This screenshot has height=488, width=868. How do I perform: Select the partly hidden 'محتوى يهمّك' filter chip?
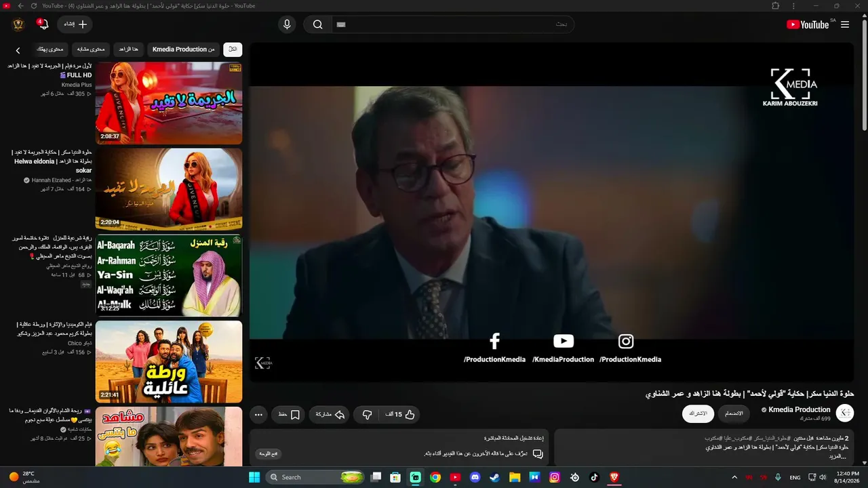pyautogui.click(x=50, y=49)
